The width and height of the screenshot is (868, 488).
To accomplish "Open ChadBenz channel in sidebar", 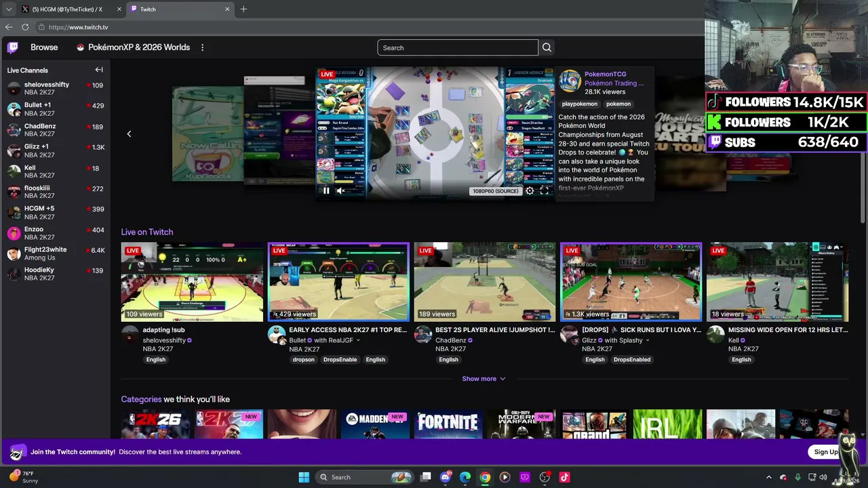I will 55,130.
